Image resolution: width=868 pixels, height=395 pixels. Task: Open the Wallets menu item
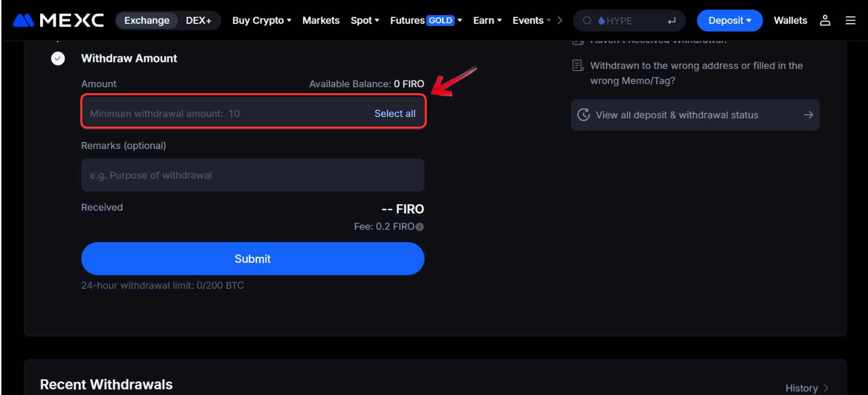pos(790,21)
